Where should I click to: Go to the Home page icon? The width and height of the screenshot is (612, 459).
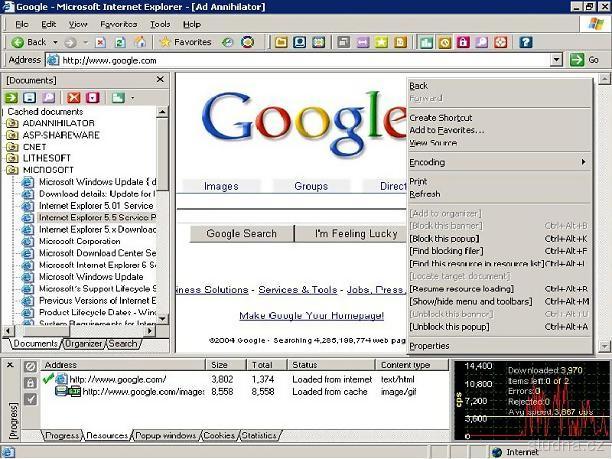point(140,42)
